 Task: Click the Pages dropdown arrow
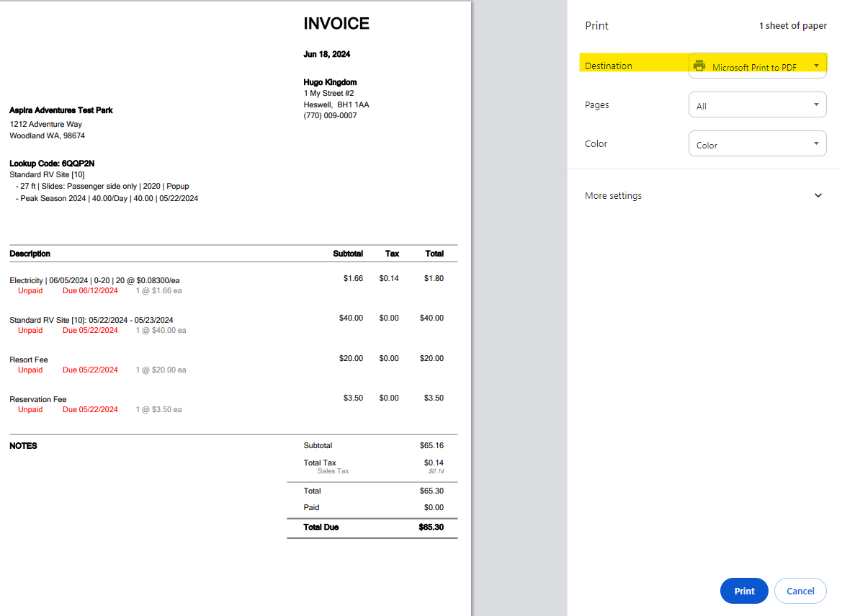[818, 104]
